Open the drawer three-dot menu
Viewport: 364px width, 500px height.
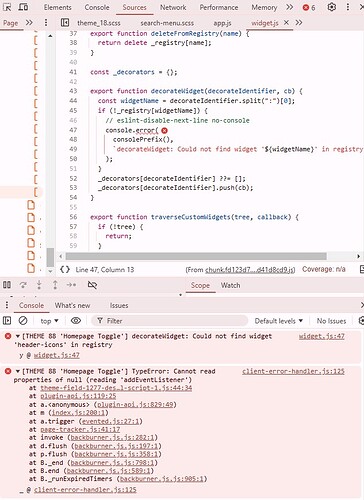pos(7,305)
